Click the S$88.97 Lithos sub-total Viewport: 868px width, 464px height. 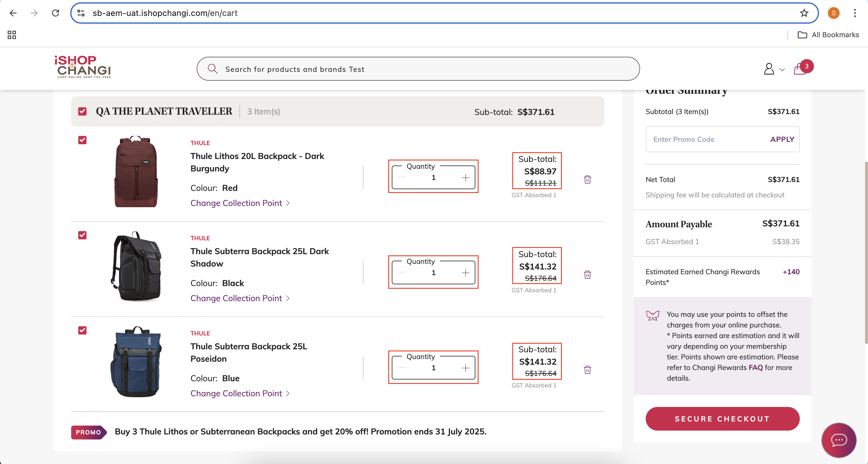coord(540,171)
